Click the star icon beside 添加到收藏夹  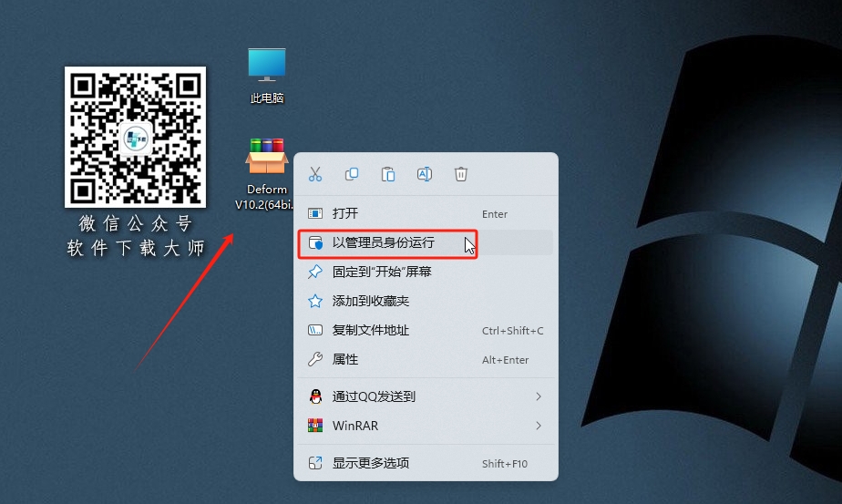[x=315, y=301]
